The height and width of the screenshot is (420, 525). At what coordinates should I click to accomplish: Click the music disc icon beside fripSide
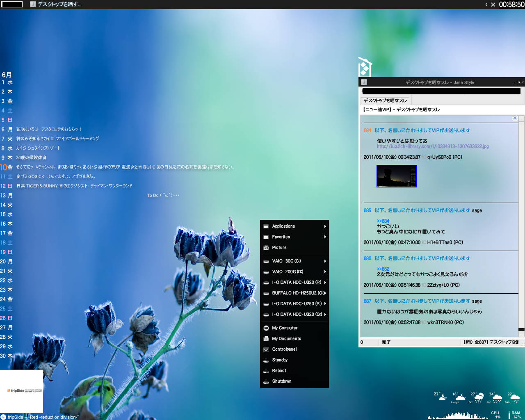tap(3, 417)
